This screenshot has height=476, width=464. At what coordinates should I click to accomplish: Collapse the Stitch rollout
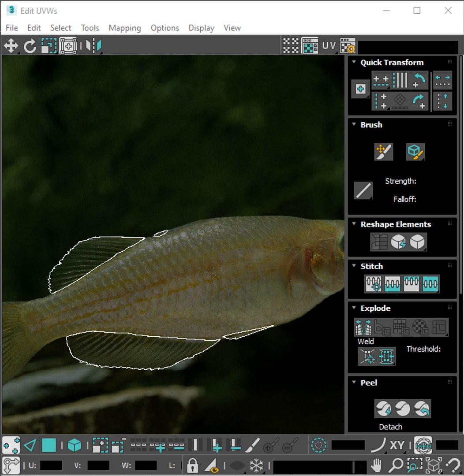pos(354,266)
